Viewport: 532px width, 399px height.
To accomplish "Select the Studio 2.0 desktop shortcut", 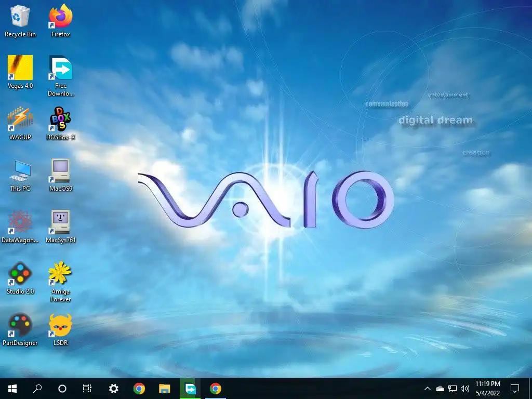I will coord(20,278).
